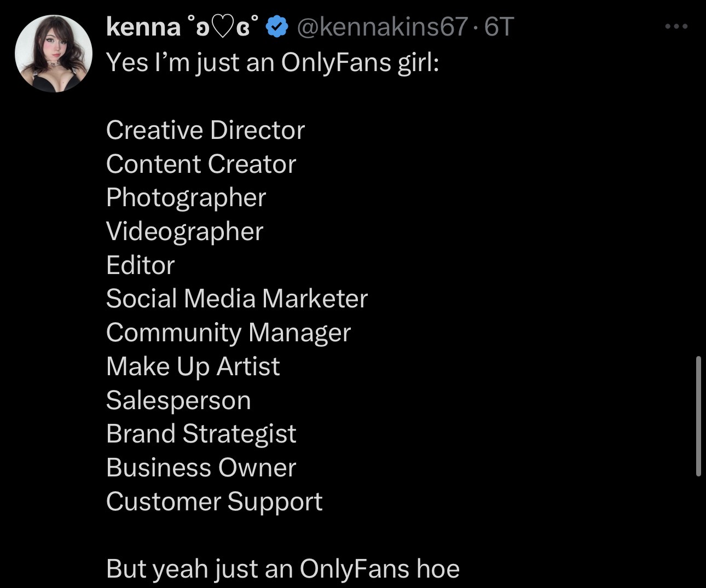The image size is (706, 588).
Task: Click the 'Content Creator' line
Action: pos(201,164)
